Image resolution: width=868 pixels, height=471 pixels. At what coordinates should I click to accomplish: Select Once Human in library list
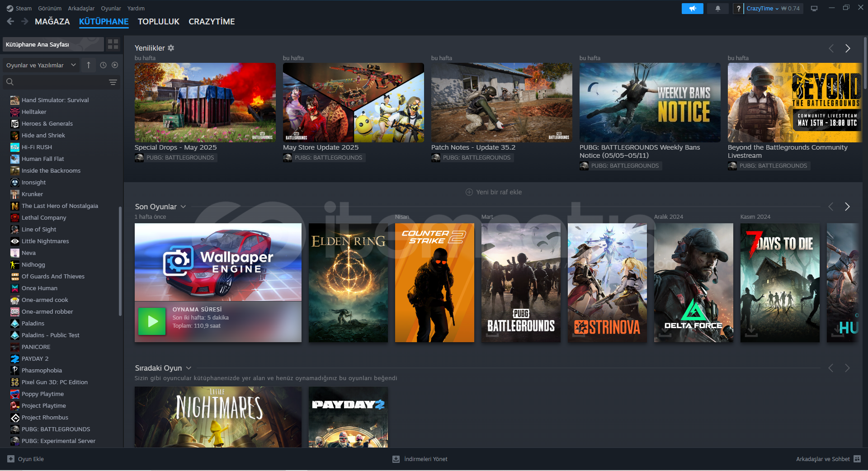point(39,288)
